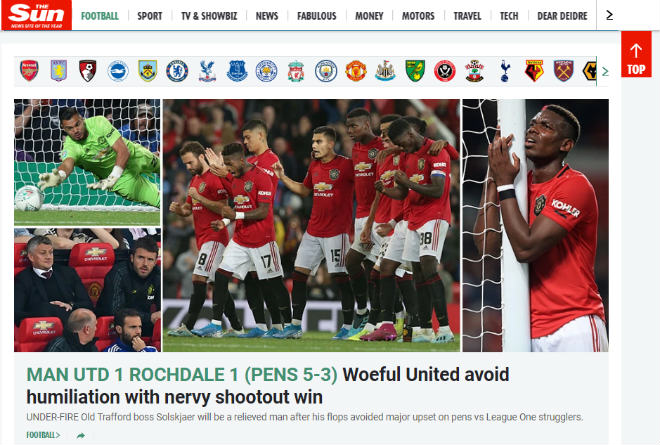This screenshot has height=445, width=660.
Task: View the goalkeeper penalty save photo
Action: coord(87,163)
